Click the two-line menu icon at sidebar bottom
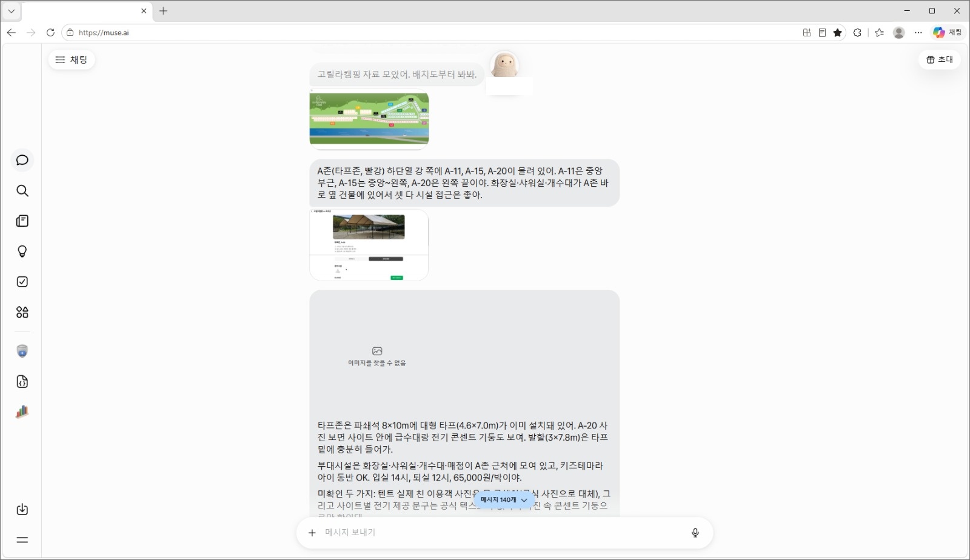The image size is (970, 560). pos(22,540)
